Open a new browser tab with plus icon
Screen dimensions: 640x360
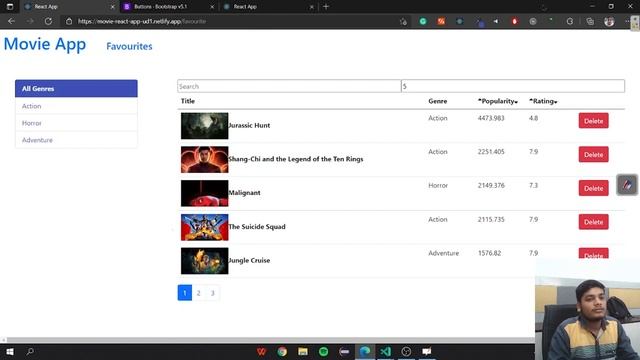pos(326,7)
